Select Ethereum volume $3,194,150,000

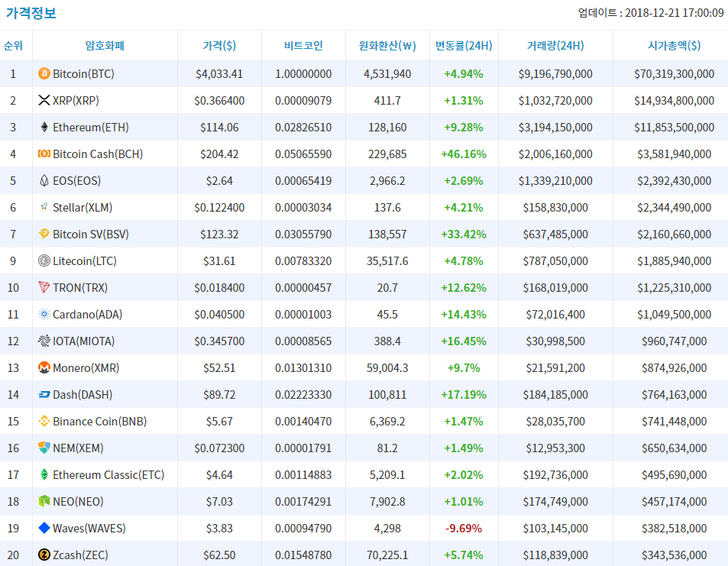point(555,128)
